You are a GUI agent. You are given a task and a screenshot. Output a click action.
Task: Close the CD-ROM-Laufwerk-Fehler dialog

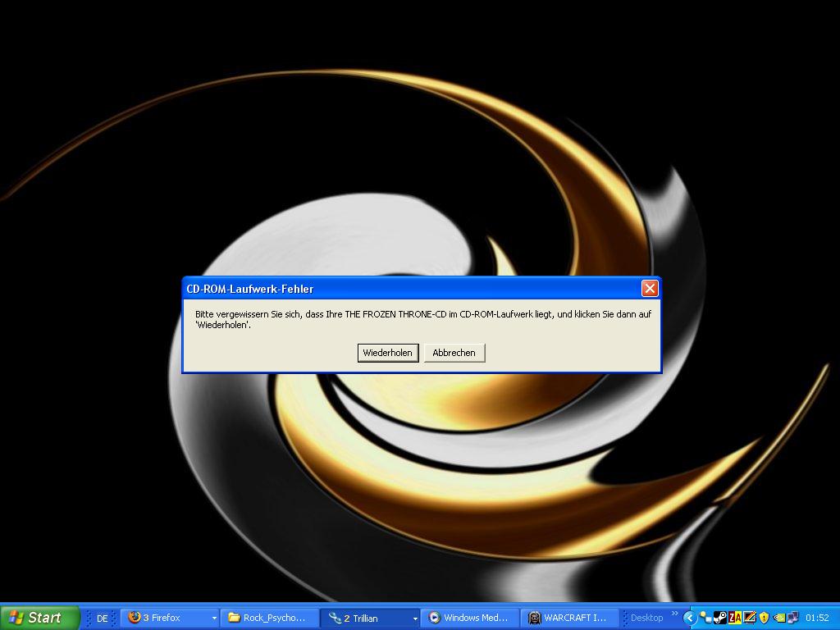(x=650, y=288)
